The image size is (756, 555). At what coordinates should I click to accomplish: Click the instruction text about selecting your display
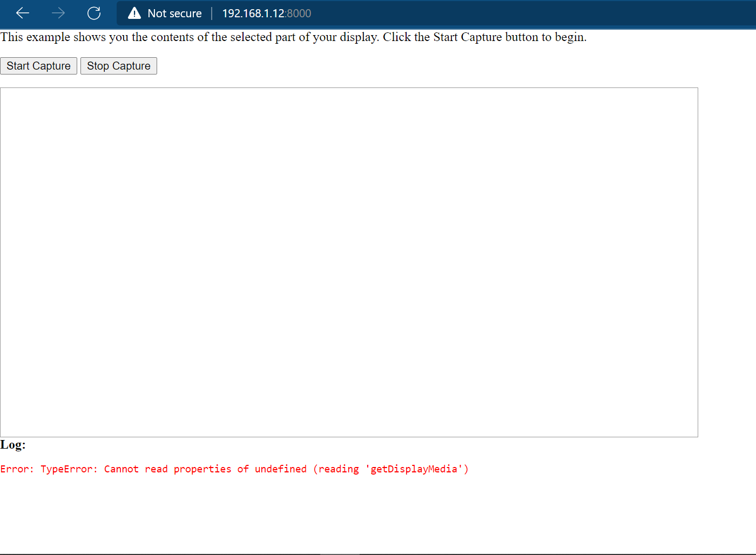pos(293,37)
